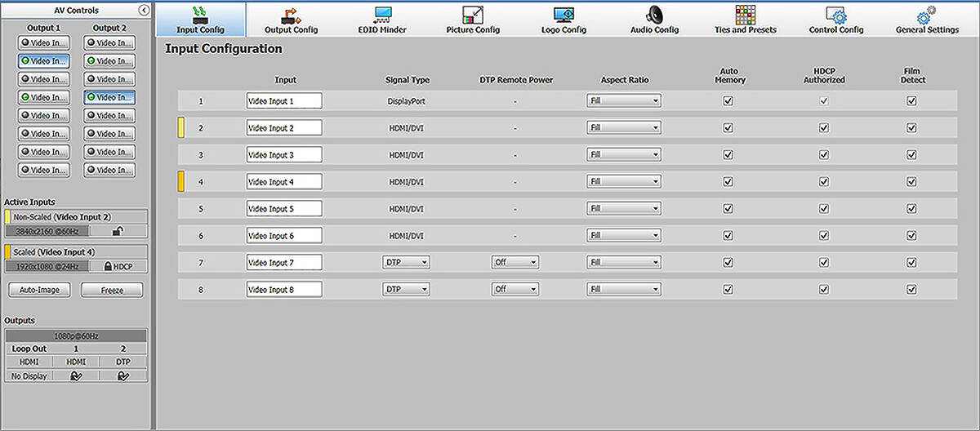Click the yellow swatch beside Non-Scaled label
Screen dimensions: 980x431
pos(7,217)
